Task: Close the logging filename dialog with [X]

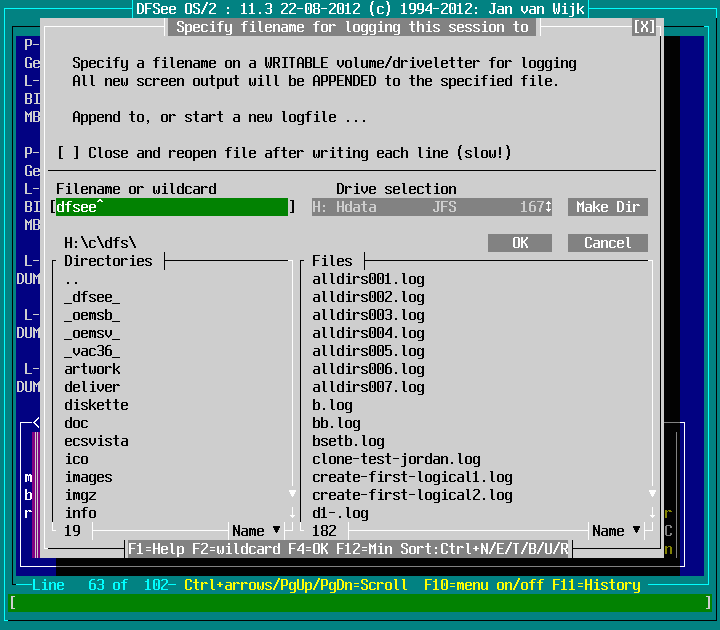Action: click(x=645, y=27)
